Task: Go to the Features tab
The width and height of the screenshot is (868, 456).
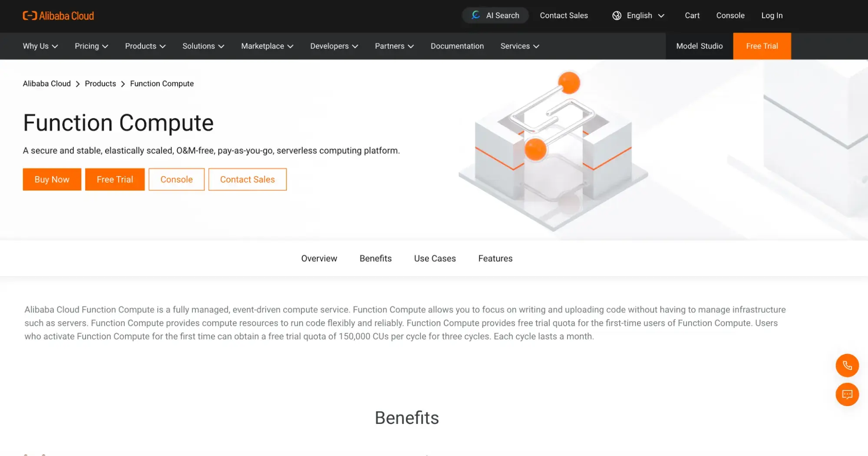Action: point(495,259)
